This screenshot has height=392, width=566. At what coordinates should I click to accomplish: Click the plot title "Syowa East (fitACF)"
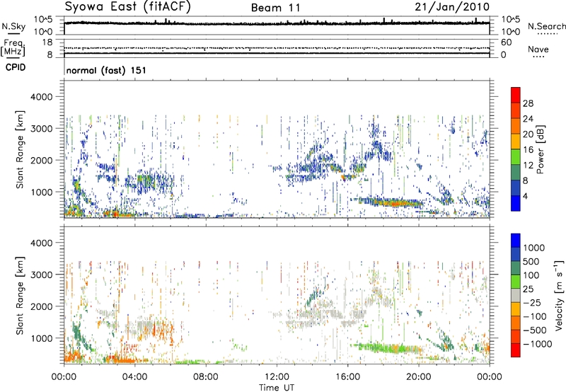[x=127, y=7]
